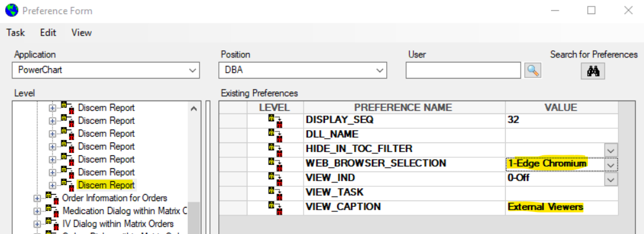Viewport: 644px width, 234px height.
Task: Select the VIEW_IND preference name cell
Action: pos(404,179)
